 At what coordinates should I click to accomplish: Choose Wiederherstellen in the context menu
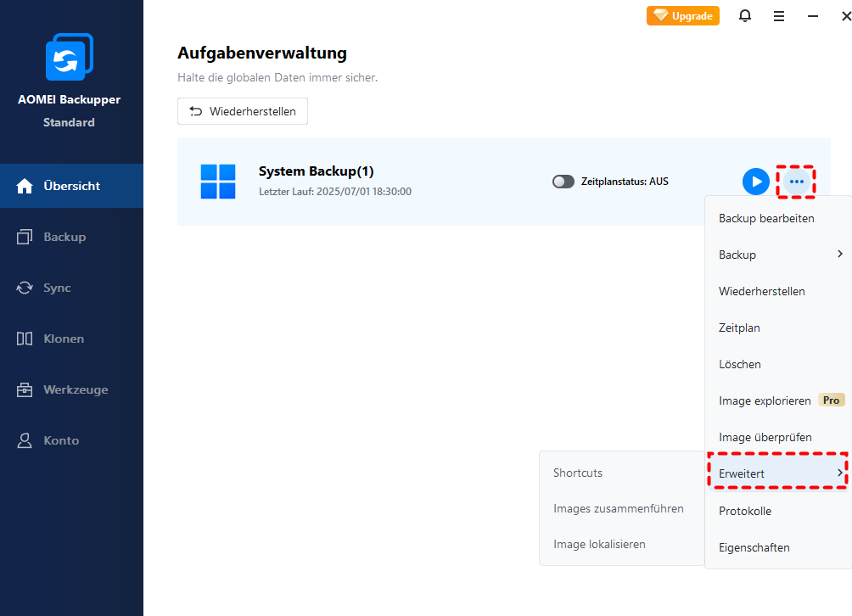click(x=778, y=291)
